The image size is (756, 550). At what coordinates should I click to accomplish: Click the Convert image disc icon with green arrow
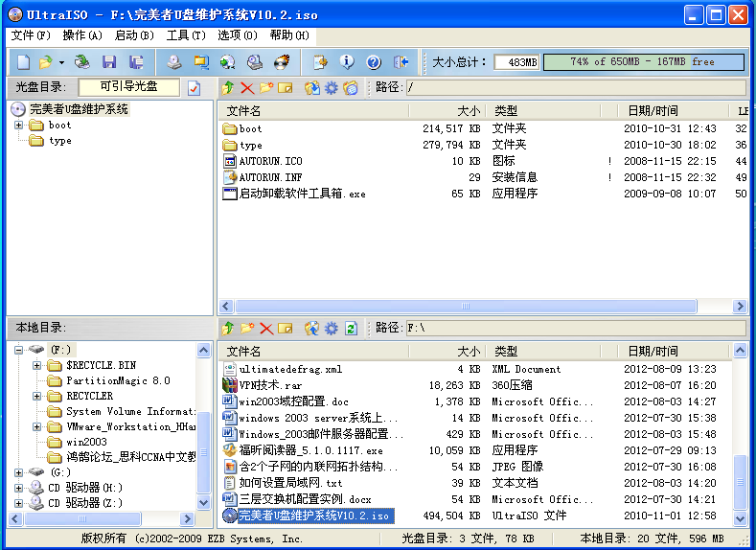[x=228, y=61]
